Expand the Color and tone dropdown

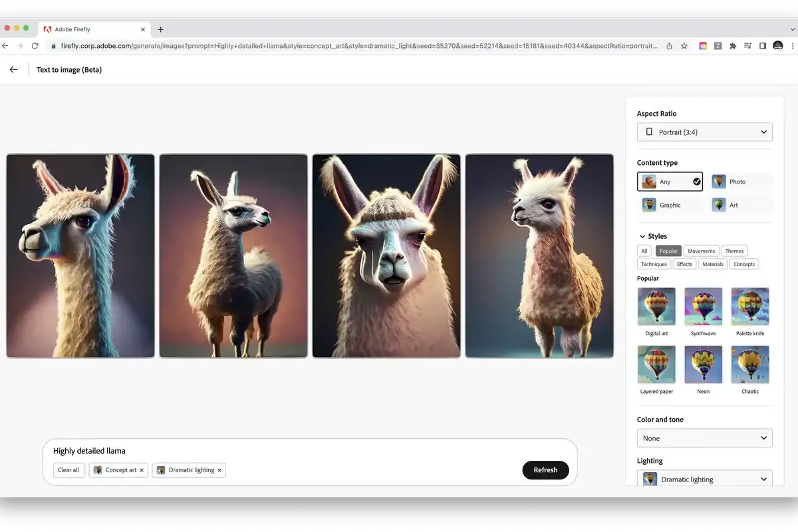[704, 438]
